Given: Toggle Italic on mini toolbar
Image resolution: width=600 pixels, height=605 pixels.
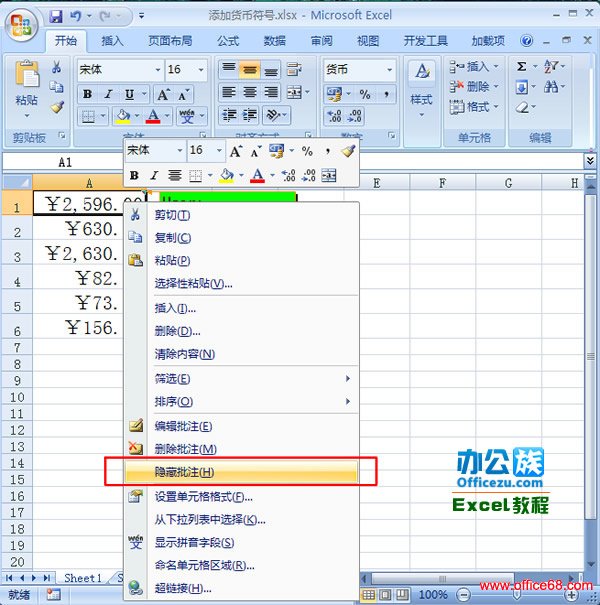Looking at the screenshot, I should (x=154, y=176).
